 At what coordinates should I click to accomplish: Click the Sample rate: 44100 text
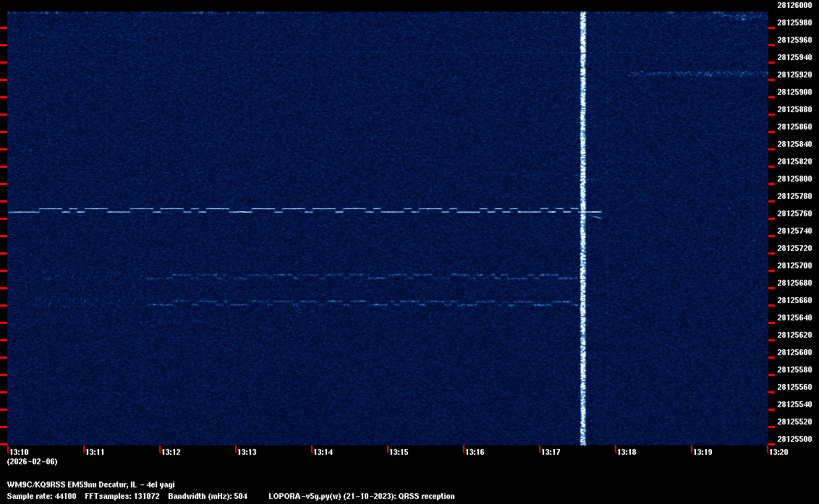(x=41, y=496)
